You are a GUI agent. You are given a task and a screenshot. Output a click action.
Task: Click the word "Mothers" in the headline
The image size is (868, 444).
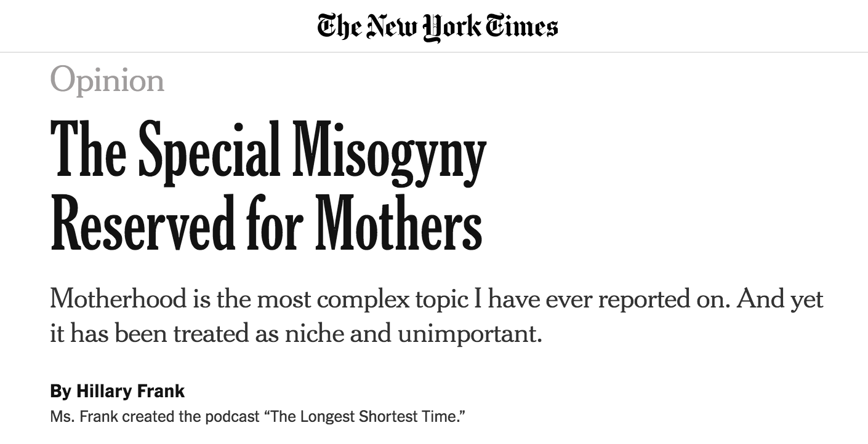point(399,221)
